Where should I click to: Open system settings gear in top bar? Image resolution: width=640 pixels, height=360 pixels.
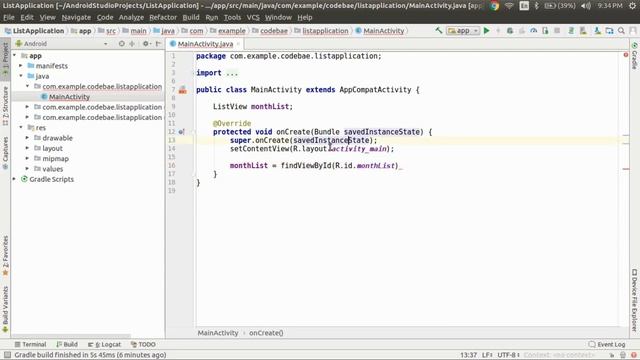tap(633, 6)
